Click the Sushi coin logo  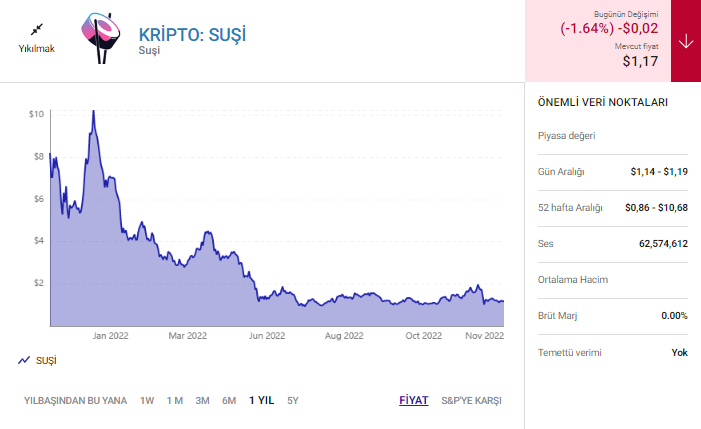pos(101,38)
